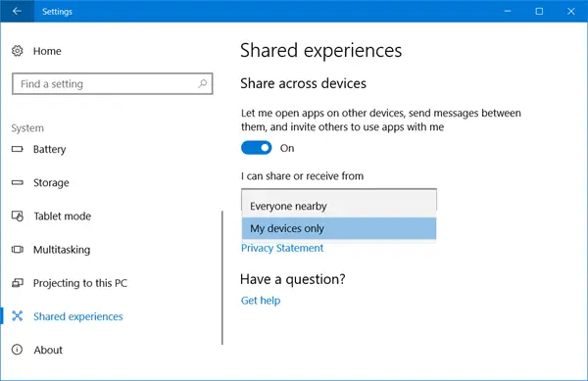Click the Get help link
Viewport: 588px width, 381px height.
coord(261,301)
